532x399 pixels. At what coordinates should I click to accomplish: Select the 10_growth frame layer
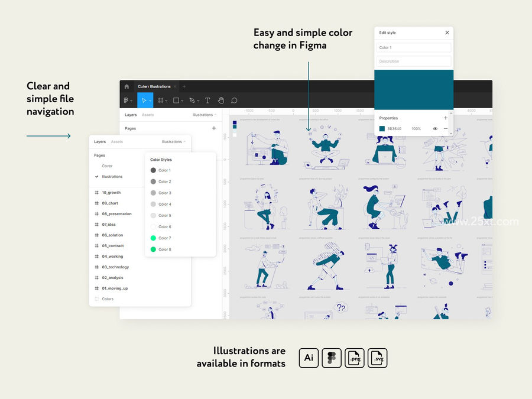click(x=111, y=192)
